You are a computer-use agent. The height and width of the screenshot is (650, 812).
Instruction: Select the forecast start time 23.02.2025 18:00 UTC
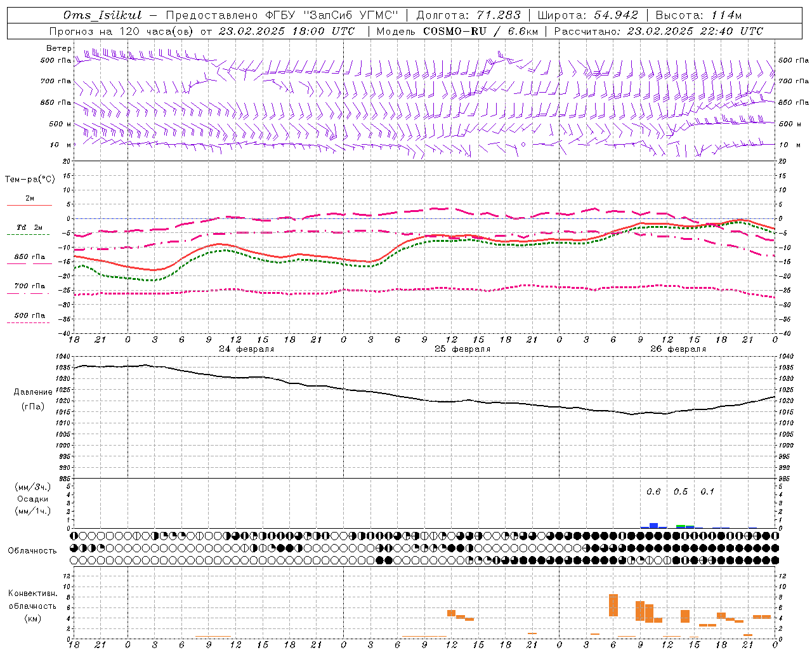pos(286,31)
